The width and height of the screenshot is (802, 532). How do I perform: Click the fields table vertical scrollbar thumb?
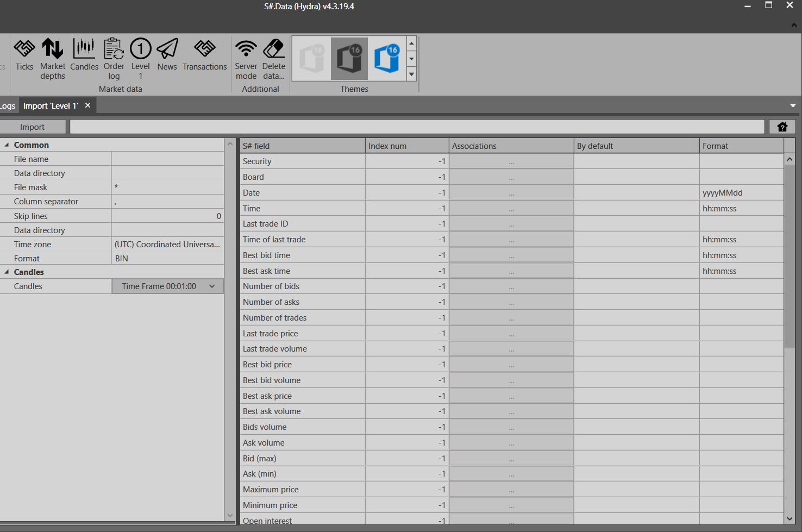790,256
